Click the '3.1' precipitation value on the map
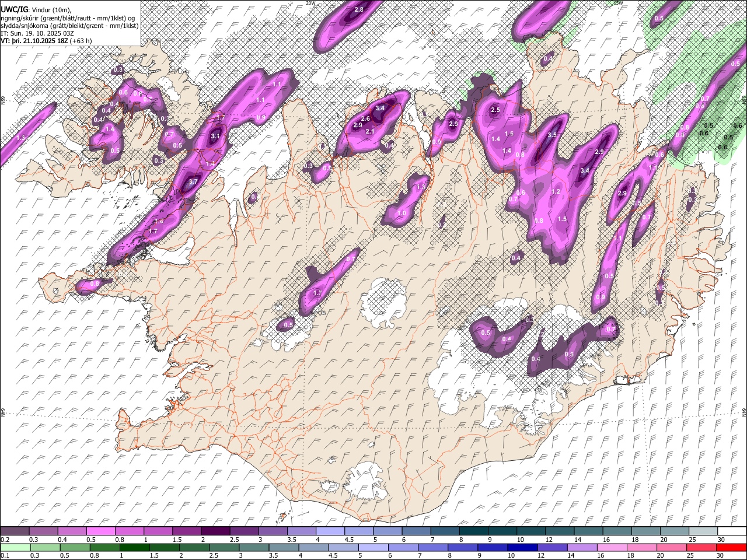The height and width of the screenshot is (560, 747). 215,136
